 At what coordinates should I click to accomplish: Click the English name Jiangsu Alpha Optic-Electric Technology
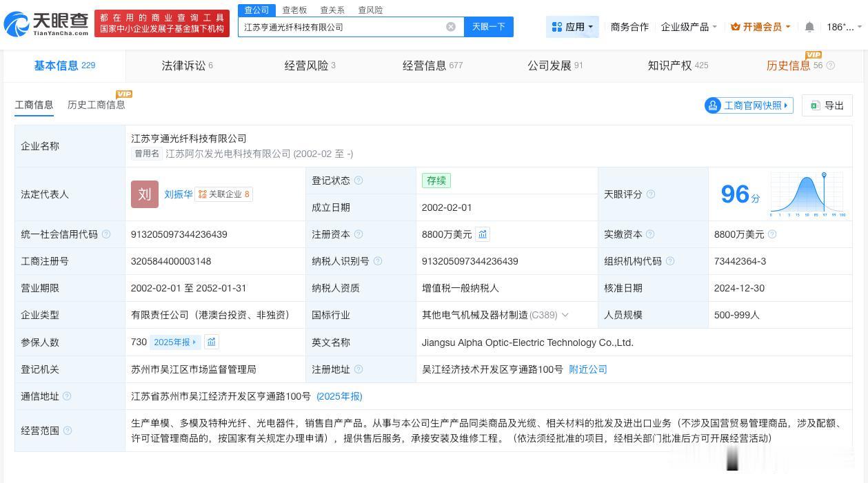527,342
